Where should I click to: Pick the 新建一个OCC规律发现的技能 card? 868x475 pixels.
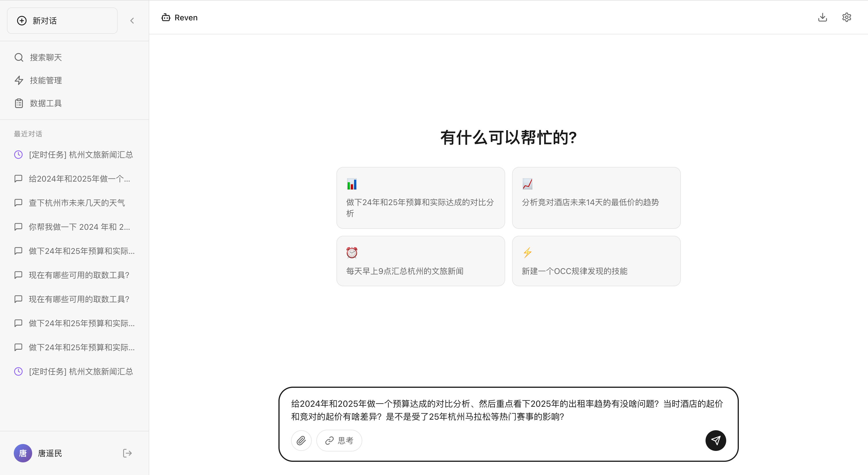click(596, 261)
